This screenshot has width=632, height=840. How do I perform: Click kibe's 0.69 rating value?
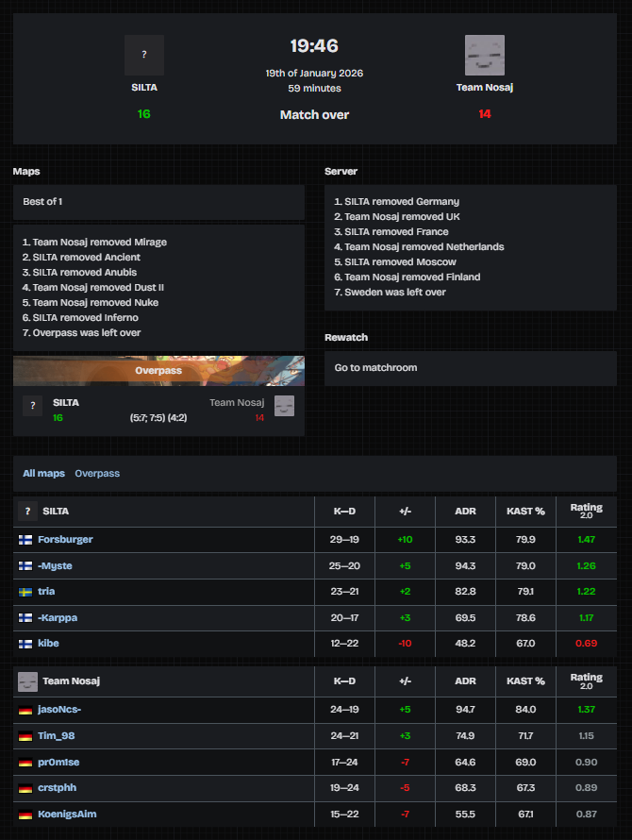tap(587, 644)
